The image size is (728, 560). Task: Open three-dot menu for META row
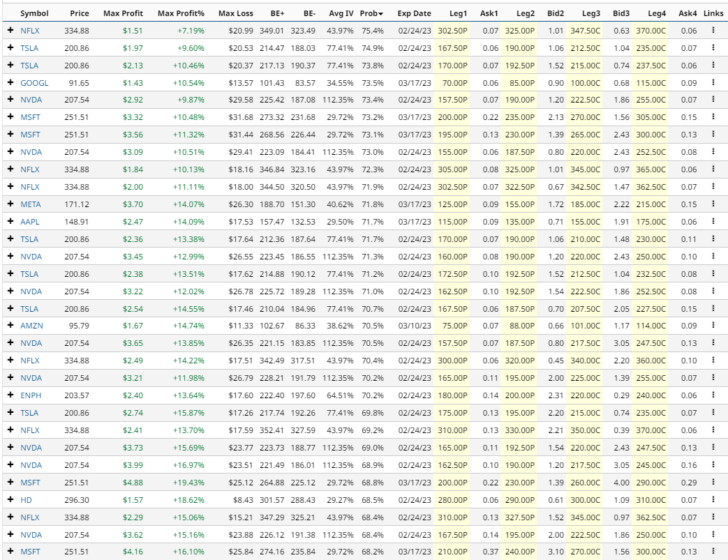[x=713, y=204]
